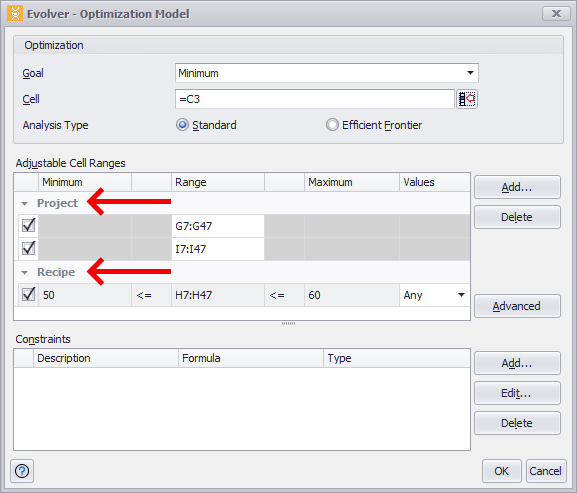
Task: Delete the selected constraint
Action: (x=517, y=423)
